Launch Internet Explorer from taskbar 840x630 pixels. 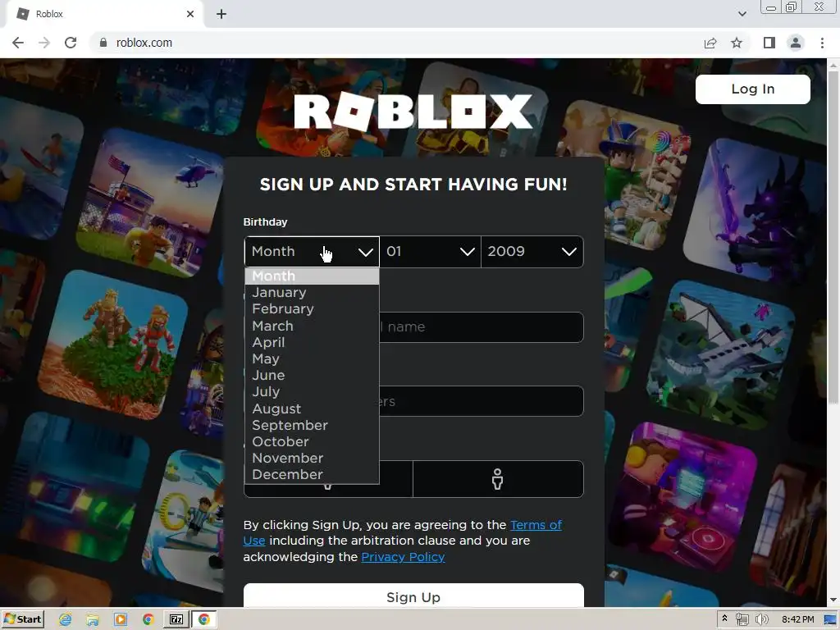pos(66,620)
